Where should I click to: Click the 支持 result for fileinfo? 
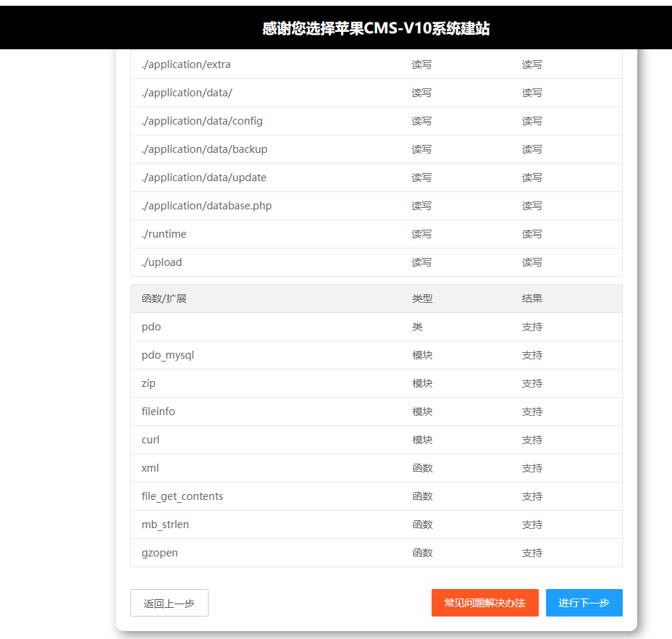(532, 412)
